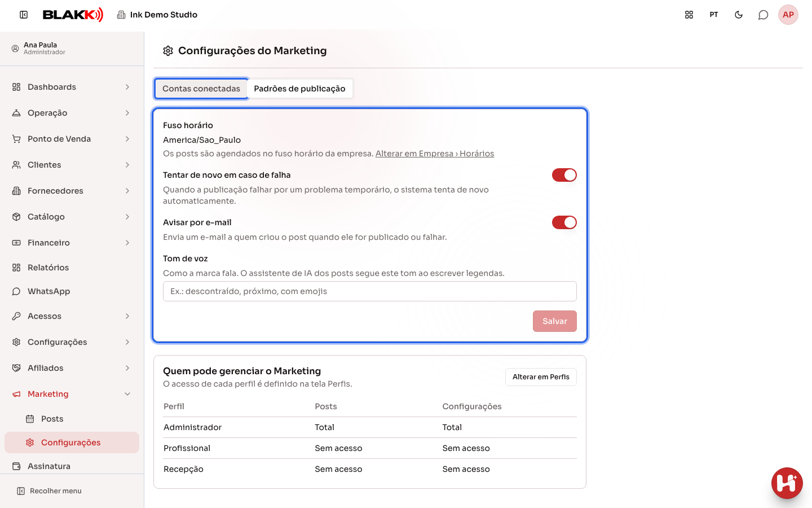
Task: Switch to Padrões de publicação tab
Action: pos(299,89)
